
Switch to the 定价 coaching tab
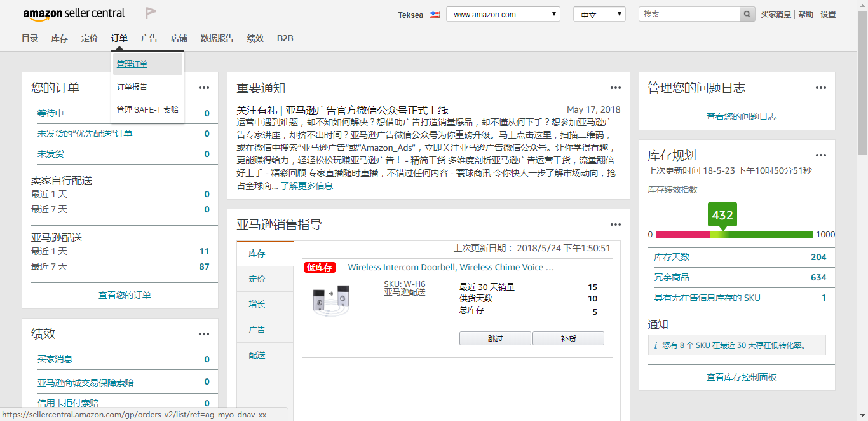coord(265,279)
